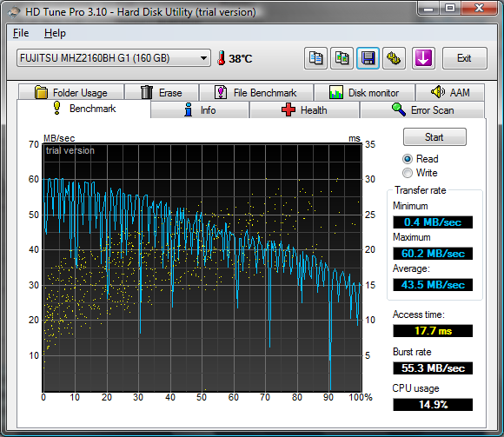Click the Access time value 17.7 ms
504x437 pixels.
pos(433,331)
